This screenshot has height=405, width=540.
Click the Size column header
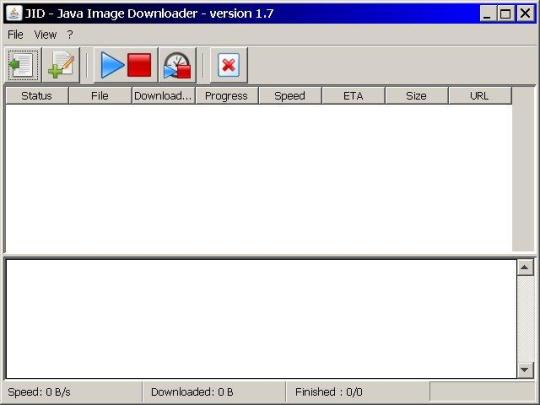pos(417,96)
